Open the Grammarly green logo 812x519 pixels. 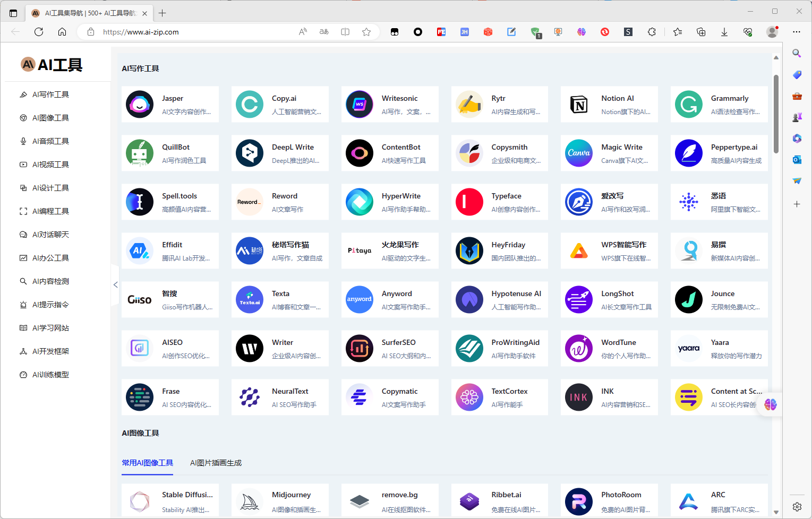tap(689, 105)
